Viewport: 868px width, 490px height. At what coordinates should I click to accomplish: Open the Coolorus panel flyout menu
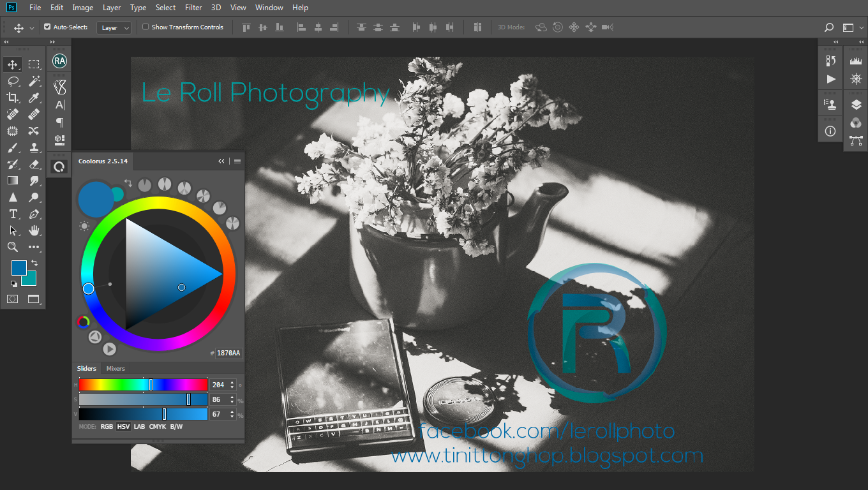point(237,161)
